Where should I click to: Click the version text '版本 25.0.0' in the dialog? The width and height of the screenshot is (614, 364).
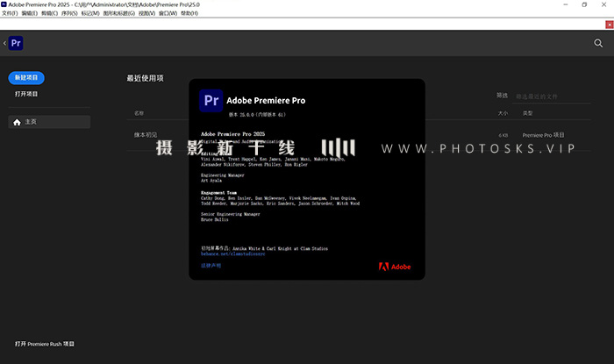(x=257, y=115)
